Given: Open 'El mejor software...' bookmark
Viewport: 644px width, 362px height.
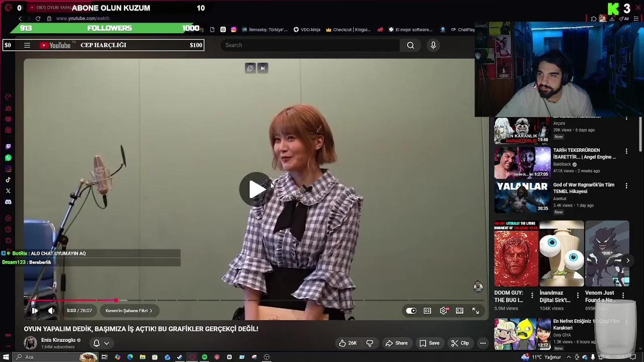Looking at the screenshot, I should 410,30.
